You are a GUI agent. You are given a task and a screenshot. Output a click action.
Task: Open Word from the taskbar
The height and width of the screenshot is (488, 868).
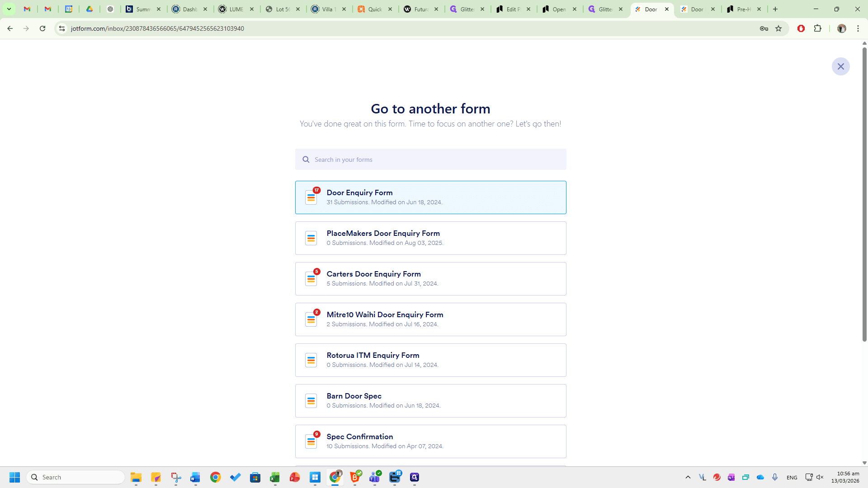tap(195, 477)
